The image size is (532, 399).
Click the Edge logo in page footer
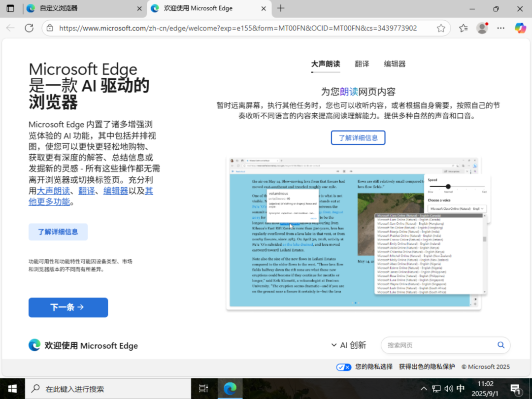click(34, 345)
